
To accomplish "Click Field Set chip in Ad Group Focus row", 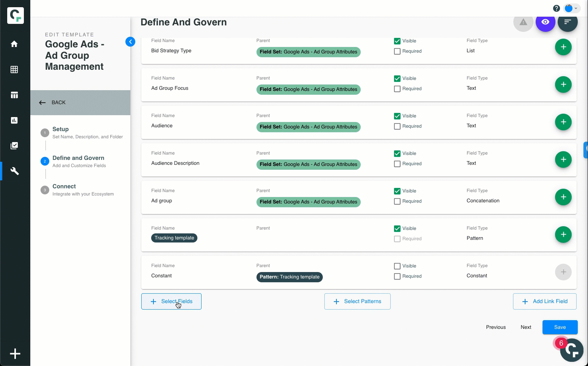I will (x=308, y=89).
